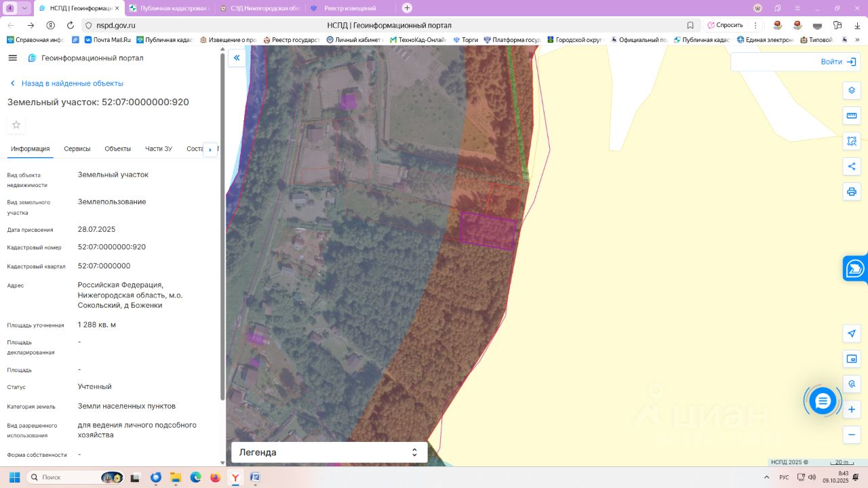868x488 pixels.
Task: Open the browser extensions icon
Action: 837,25
